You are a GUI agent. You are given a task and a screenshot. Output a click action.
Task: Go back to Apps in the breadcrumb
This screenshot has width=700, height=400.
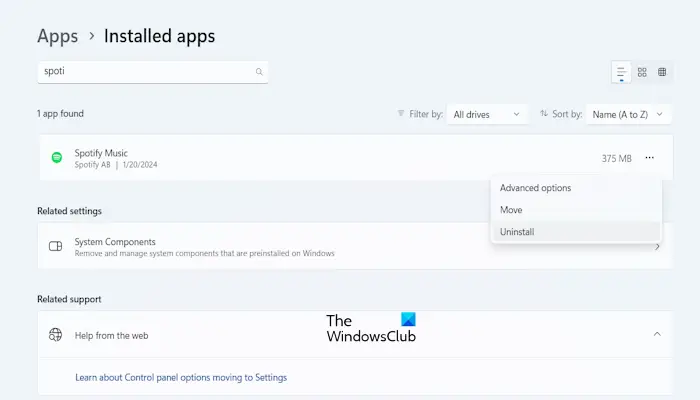tap(57, 36)
